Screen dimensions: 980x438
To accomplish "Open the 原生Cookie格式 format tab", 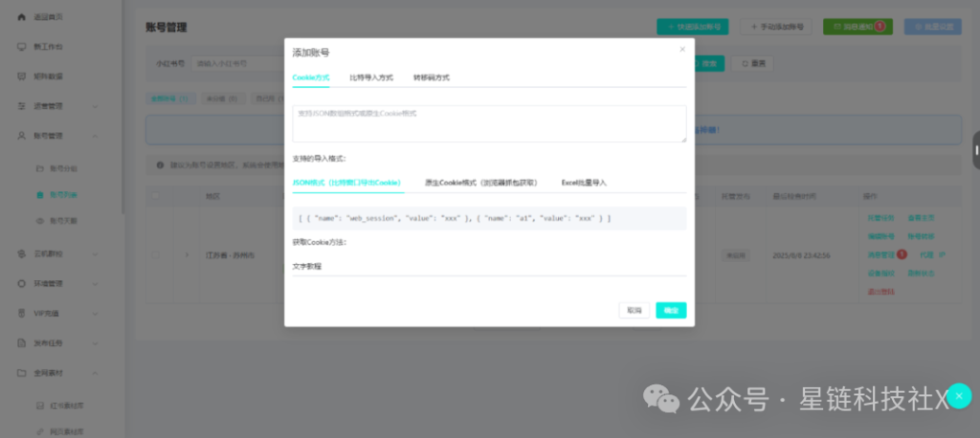I will [481, 183].
